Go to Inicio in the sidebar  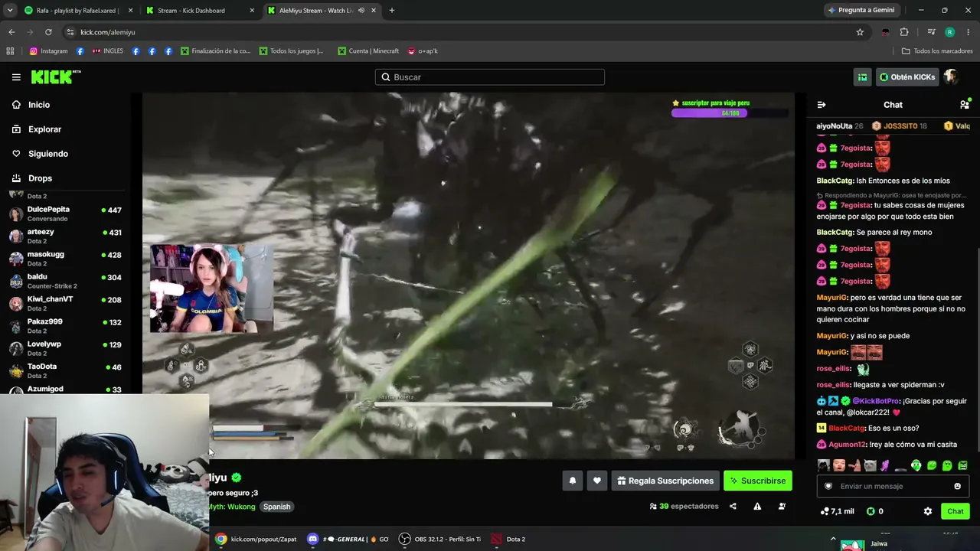39,105
